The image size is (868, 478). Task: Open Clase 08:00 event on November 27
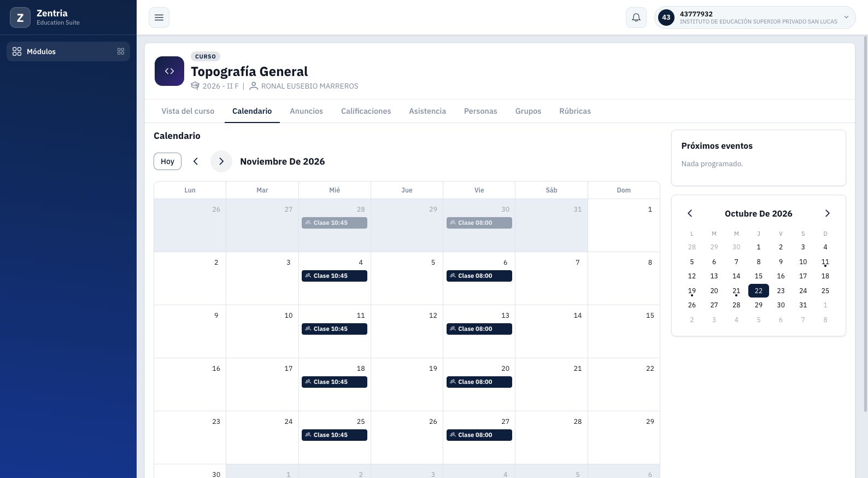coord(479,435)
